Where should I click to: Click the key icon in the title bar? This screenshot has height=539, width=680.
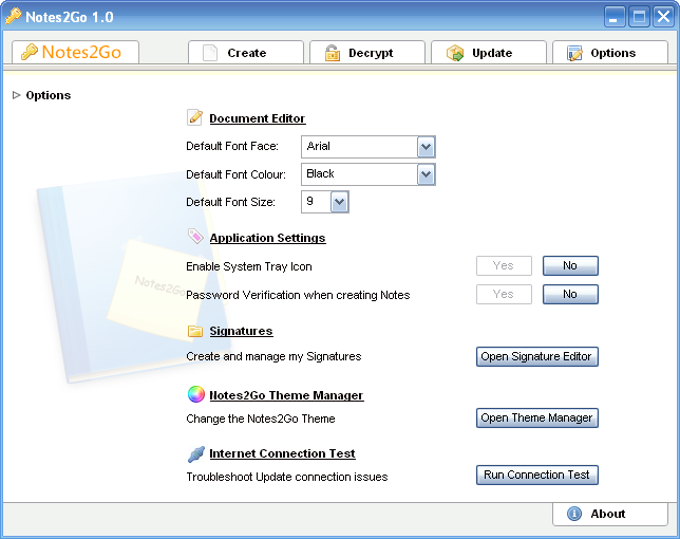click(13, 16)
